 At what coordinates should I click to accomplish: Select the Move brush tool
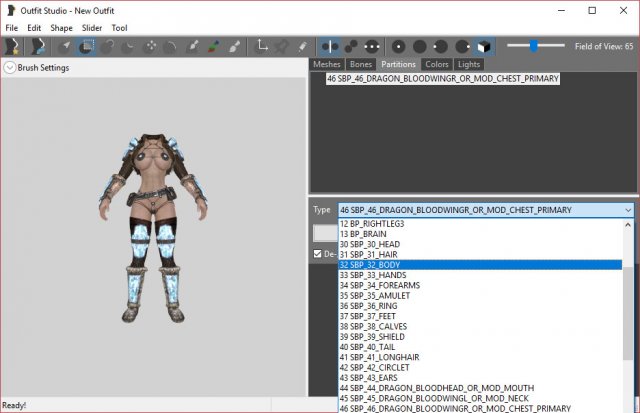click(x=150, y=46)
